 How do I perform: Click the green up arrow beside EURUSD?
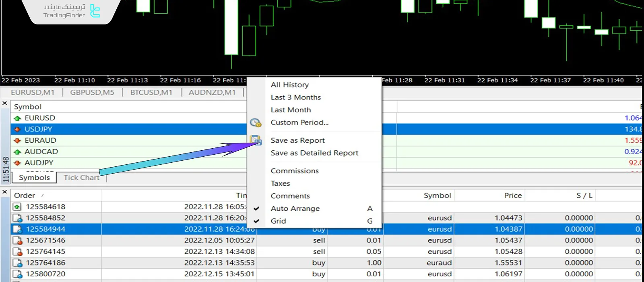point(17,118)
